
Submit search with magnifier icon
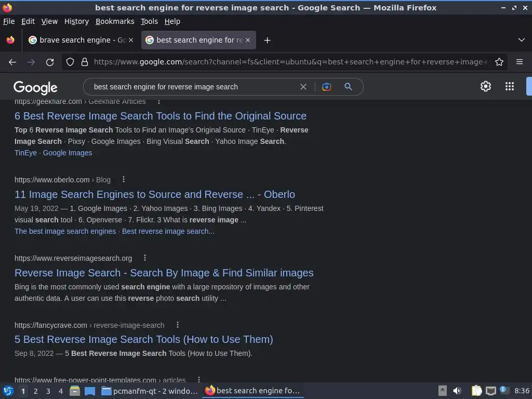pos(348,87)
